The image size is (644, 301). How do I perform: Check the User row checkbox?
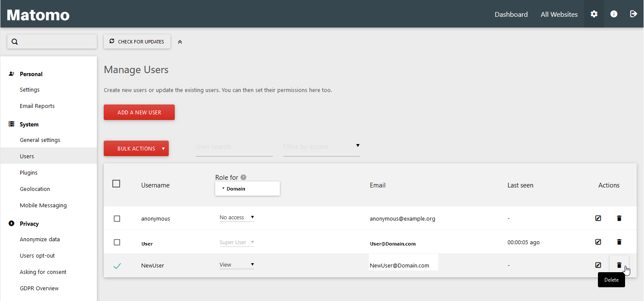[117, 243]
